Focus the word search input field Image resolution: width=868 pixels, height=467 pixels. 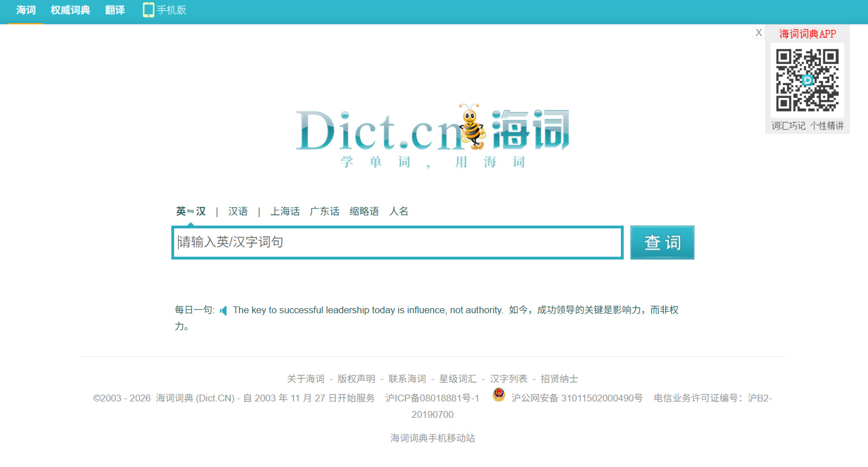(x=396, y=243)
